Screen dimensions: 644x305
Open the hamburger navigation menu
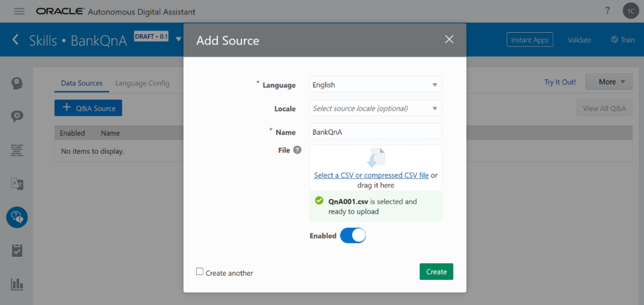coord(19,11)
